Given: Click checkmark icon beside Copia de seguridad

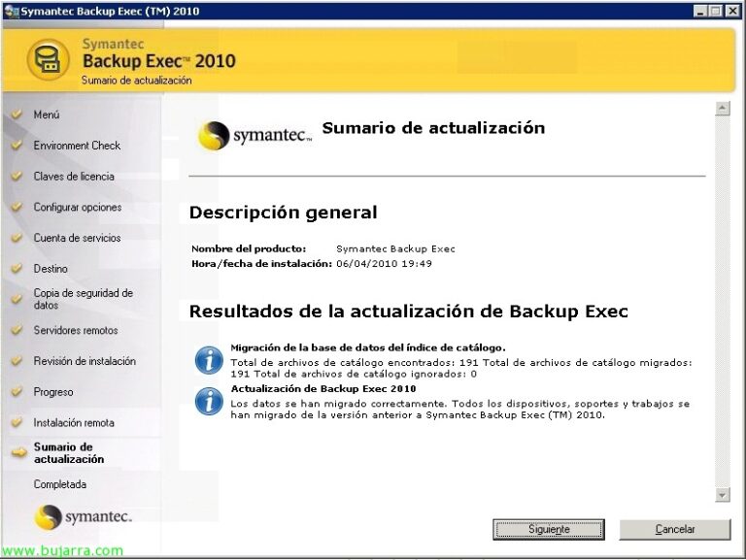Looking at the screenshot, I should 17,298.
